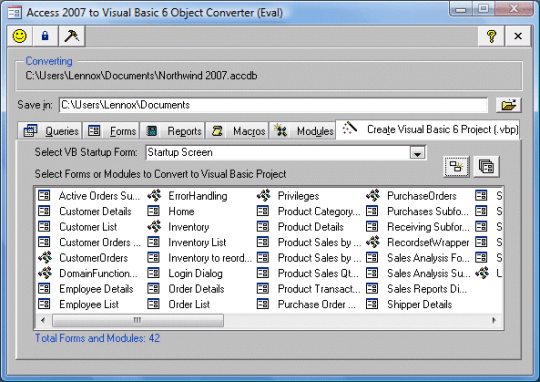Select the Login Dialog form icon
Screen dimensions: 540x382
coord(153,273)
